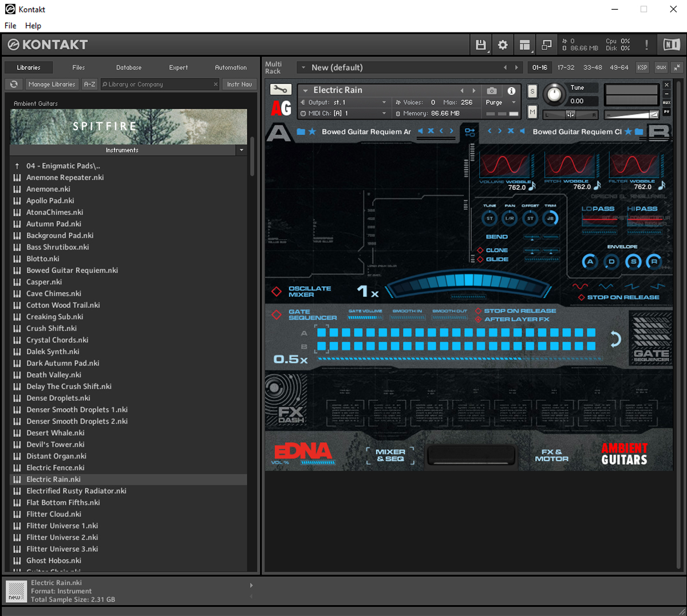Screen dimensions: 687x616
Task: Refresh the libraries list
Action: [x=14, y=84]
